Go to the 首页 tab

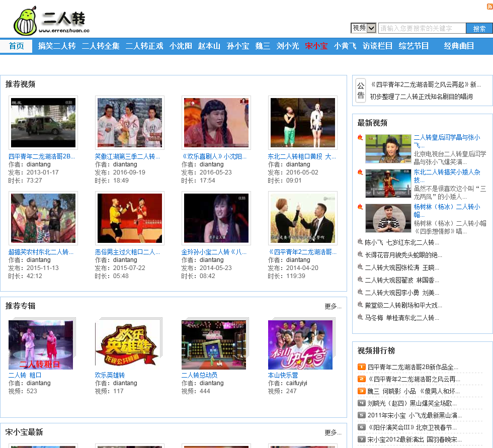click(x=16, y=46)
